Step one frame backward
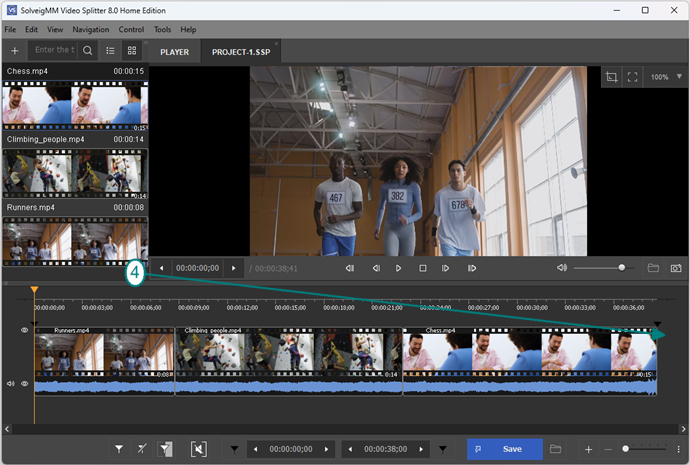Screen dimensions: 690x465 click(376, 268)
